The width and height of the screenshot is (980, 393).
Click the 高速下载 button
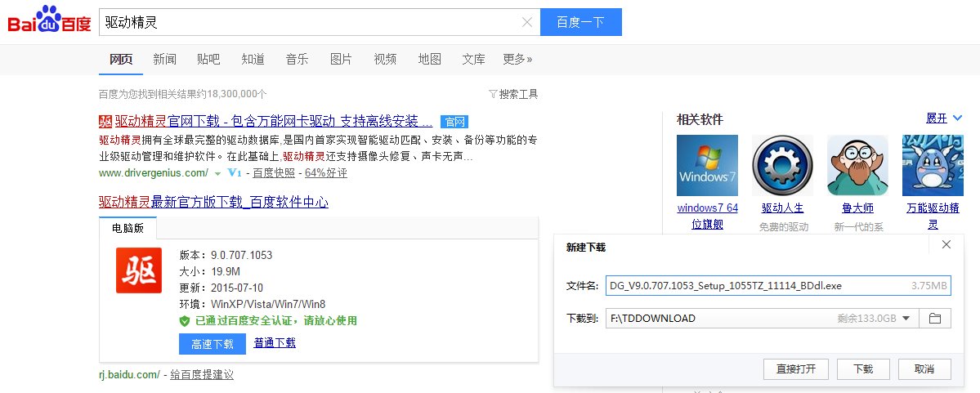213,344
